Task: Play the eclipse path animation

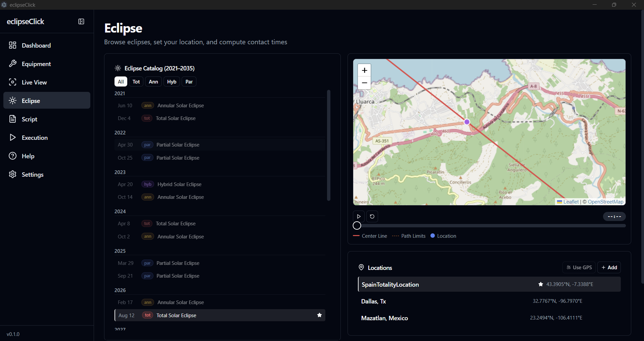Action: [359, 216]
